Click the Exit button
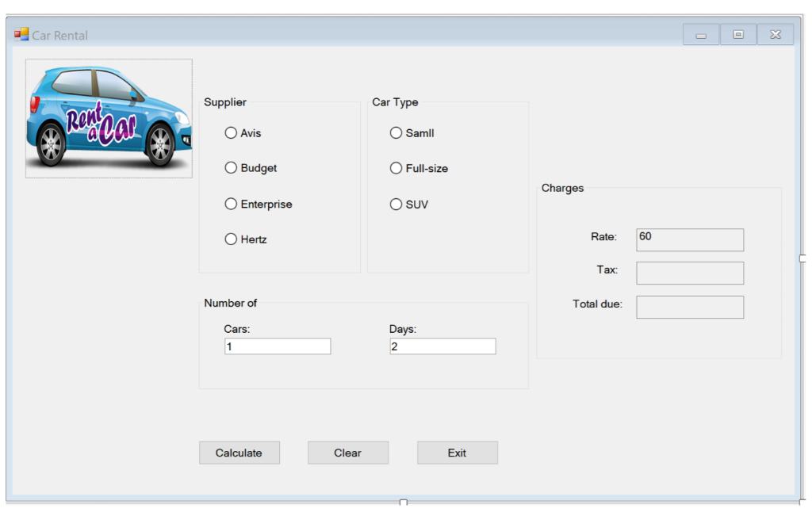Viewport: 812px width, 520px height. 458,453
